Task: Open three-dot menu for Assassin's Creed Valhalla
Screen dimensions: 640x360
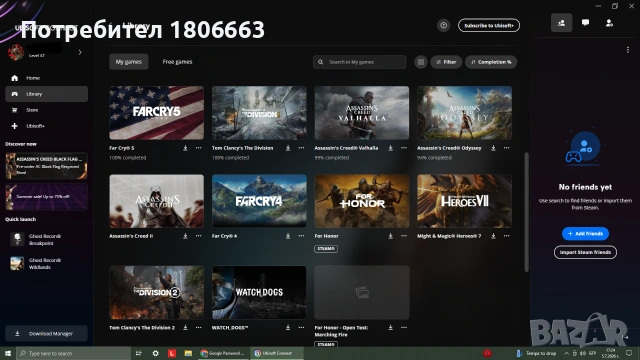Action: click(404, 148)
